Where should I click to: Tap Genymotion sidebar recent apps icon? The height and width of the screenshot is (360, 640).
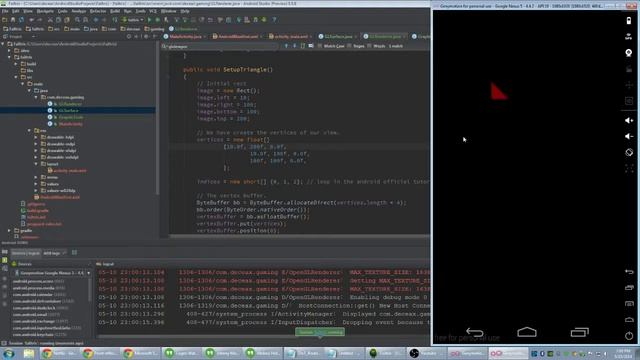[629, 288]
